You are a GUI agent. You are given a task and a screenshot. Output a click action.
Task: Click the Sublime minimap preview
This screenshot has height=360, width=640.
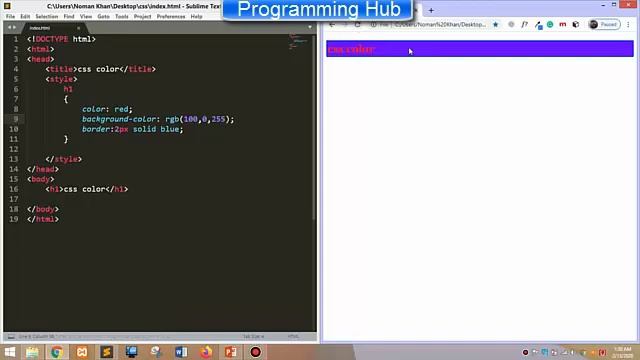pyautogui.click(x=298, y=42)
